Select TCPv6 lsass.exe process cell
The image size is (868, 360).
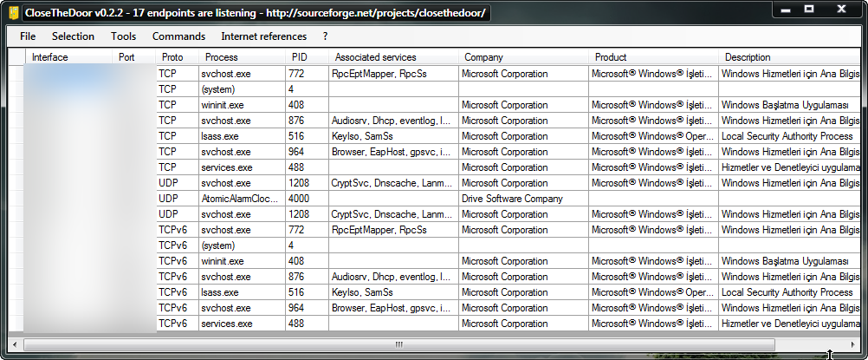click(242, 292)
